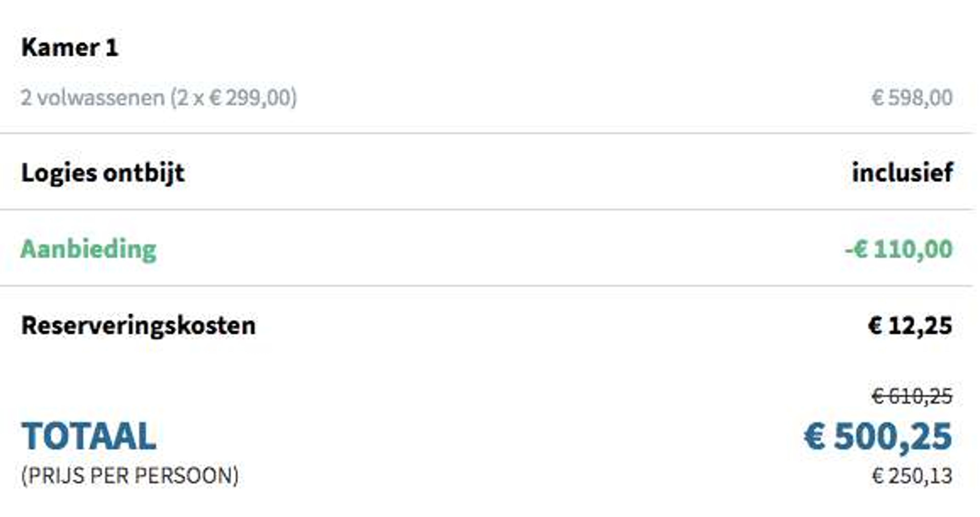Open the green Aanbieding offer label
This screenshot has height=517, width=980.
[x=89, y=249]
